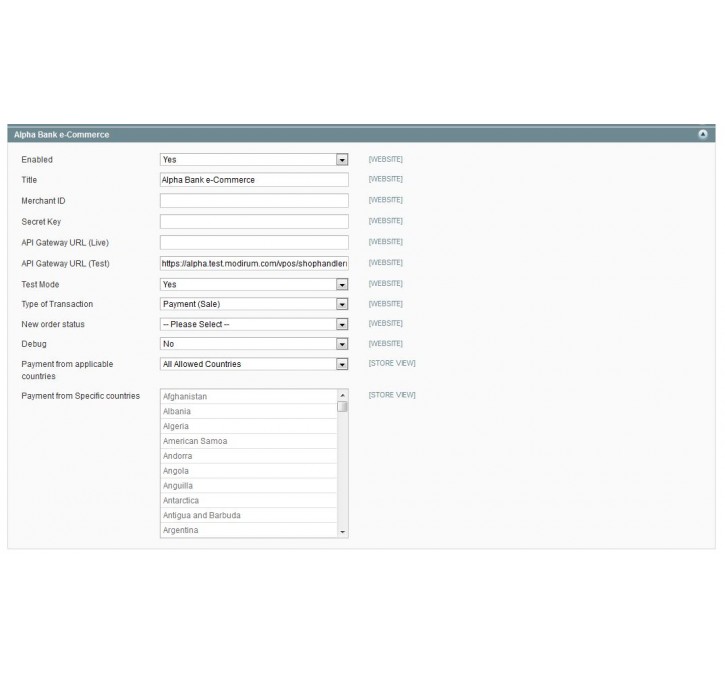This screenshot has width=725, height=680.
Task: Select Albania in the country list
Action: (x=249, y=411)
